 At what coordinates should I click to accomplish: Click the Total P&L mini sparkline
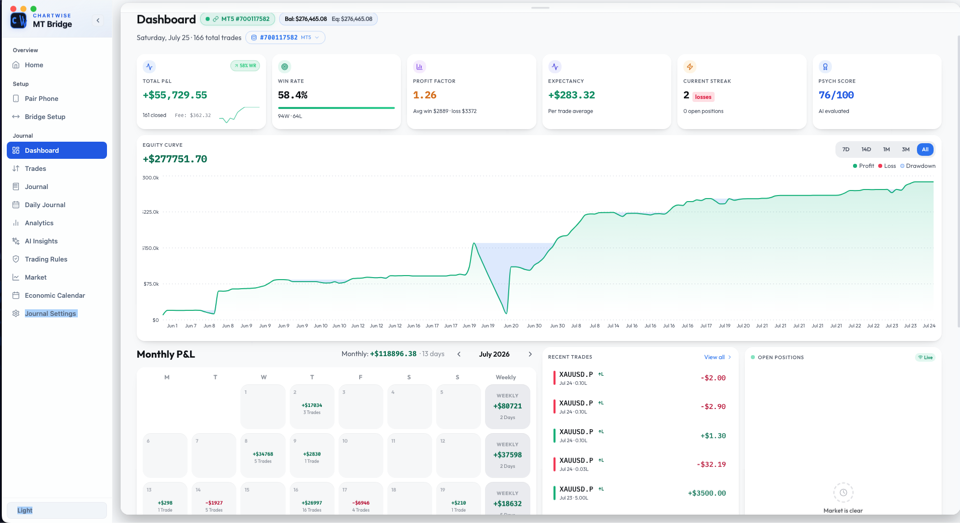(239, 115)
